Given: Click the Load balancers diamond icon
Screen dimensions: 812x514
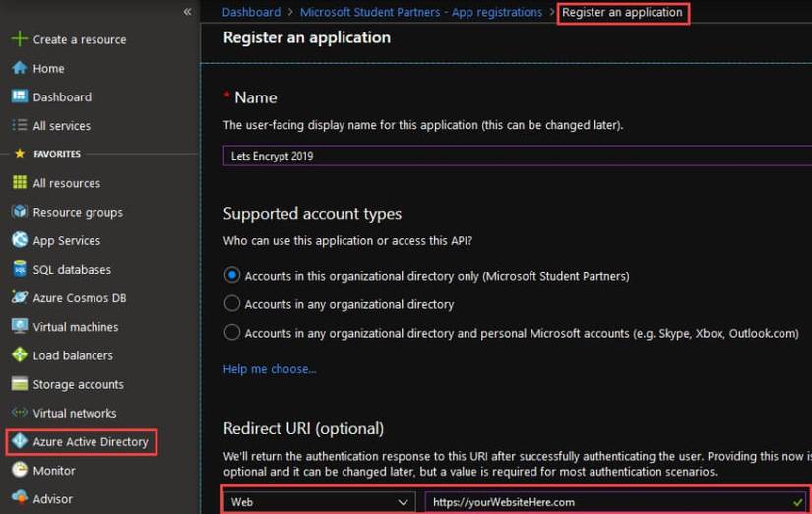Looking at the screenshot, I should [x=19, y=354].
